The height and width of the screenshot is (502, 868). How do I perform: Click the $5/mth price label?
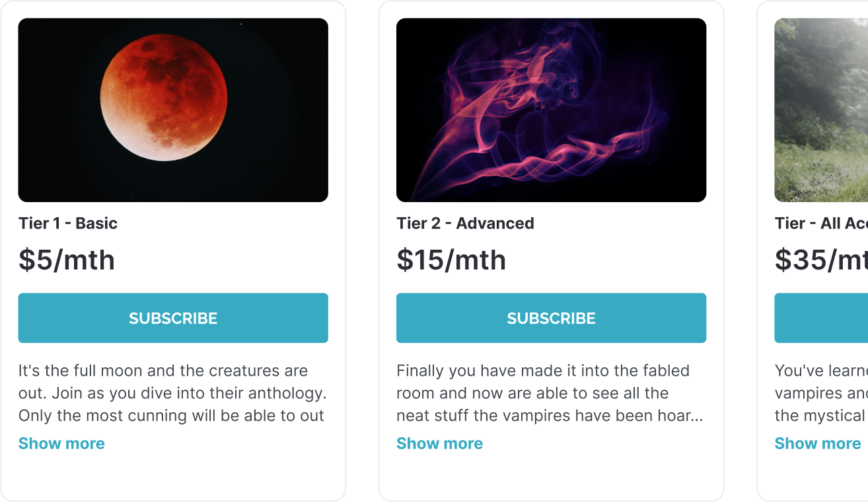67,260
